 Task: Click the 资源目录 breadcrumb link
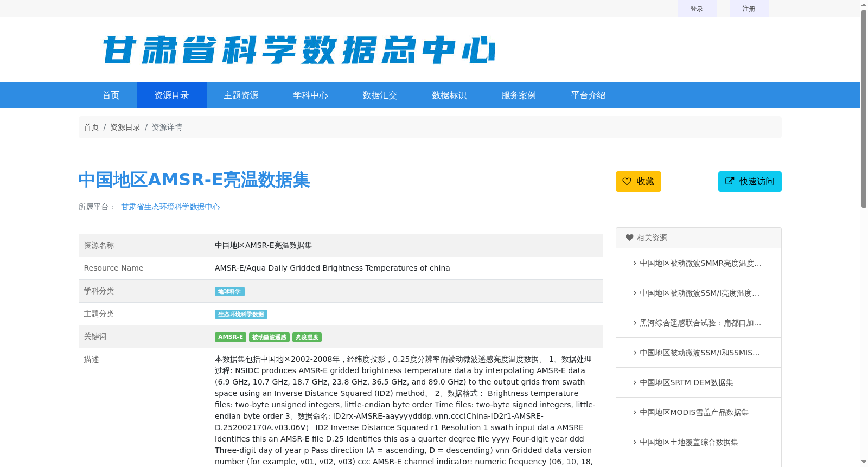coord(125,127)
